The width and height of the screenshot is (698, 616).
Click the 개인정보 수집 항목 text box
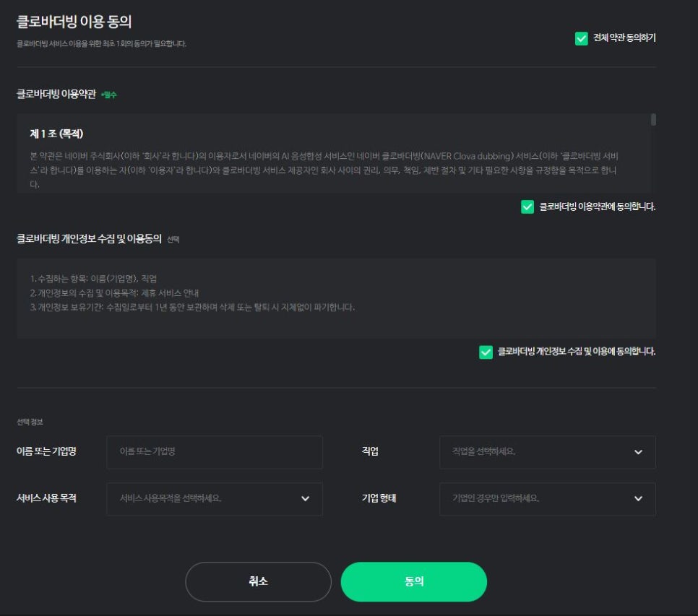click(336, 298)
